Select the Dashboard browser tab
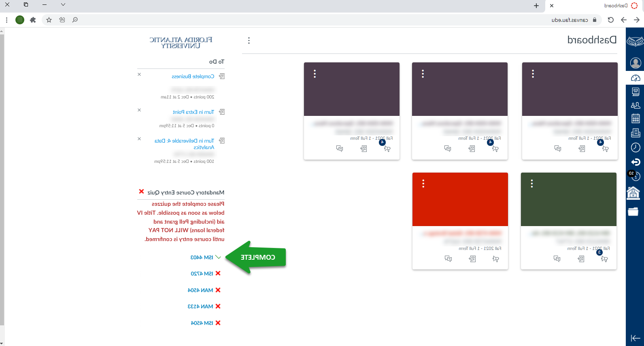Viewport: 644px width, 346px height. pos(595,6)
